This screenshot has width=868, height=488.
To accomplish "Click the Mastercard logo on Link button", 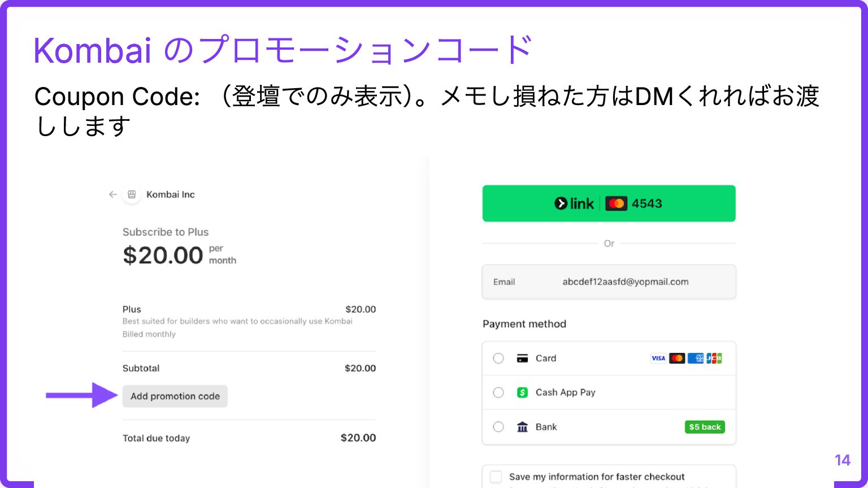I will pyautogui.click(x=616, y=203).
